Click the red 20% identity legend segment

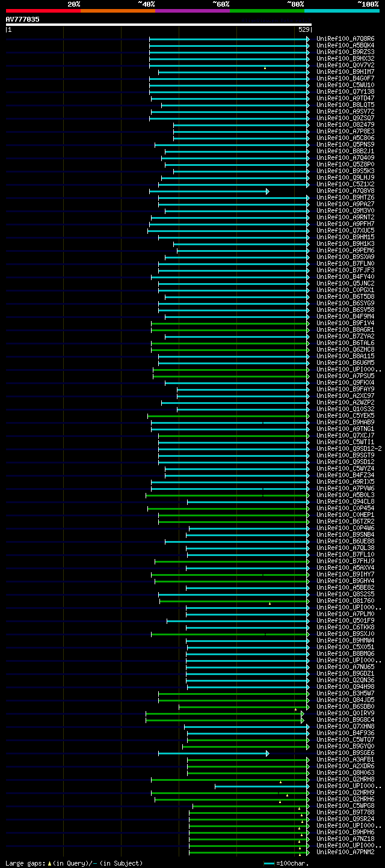tap(43, 11)
